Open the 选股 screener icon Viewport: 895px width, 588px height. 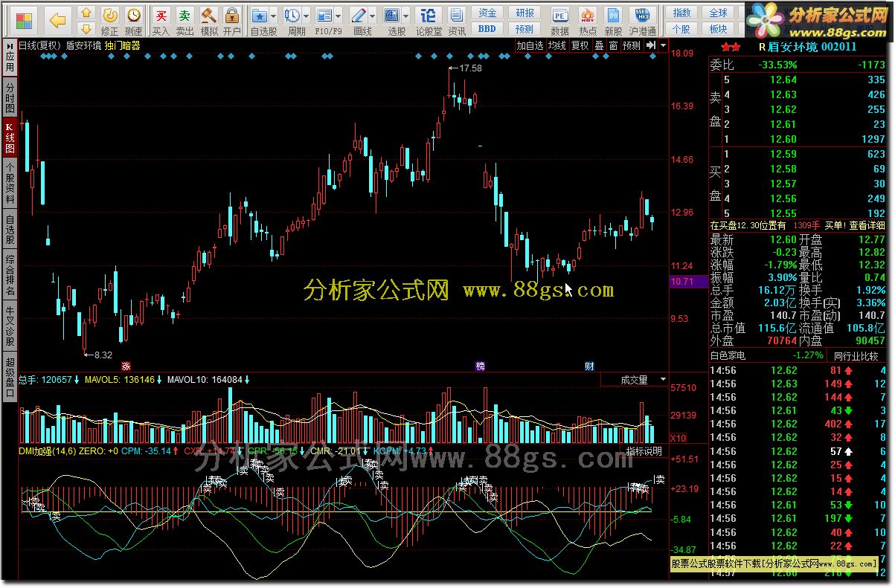click(x=391, y=15)
